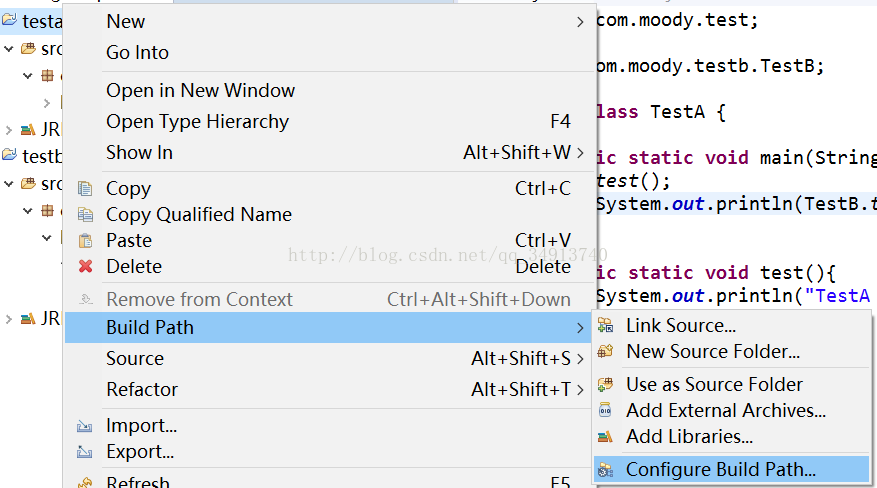Click the Link Source icon
Image resolution: width=877 pixels, height=488 pixels.
605,325
